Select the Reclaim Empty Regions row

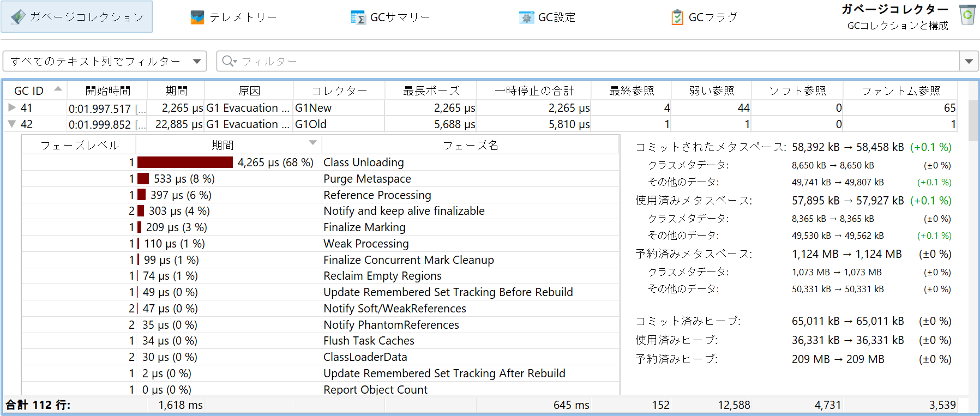pos(321,276)
